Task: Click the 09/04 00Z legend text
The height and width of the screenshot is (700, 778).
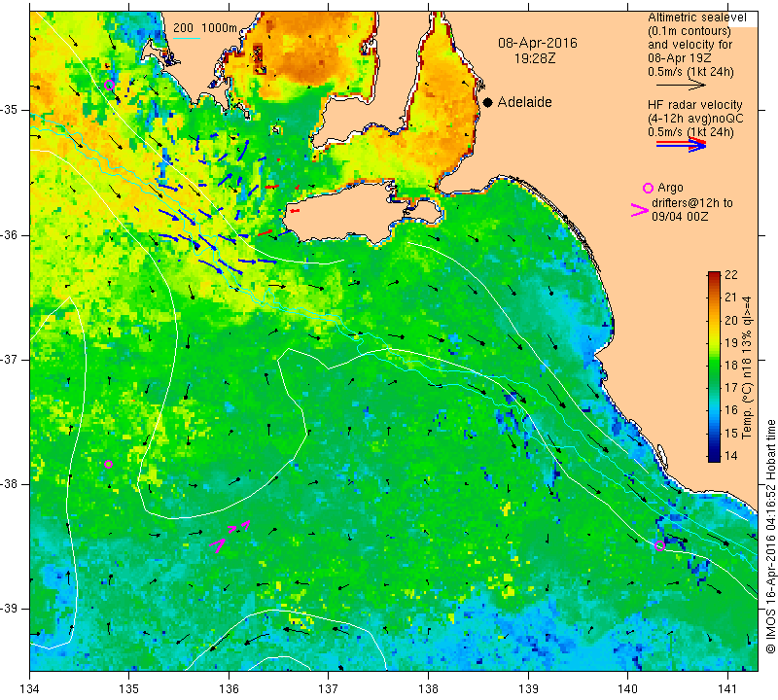Action: point(680,216)
